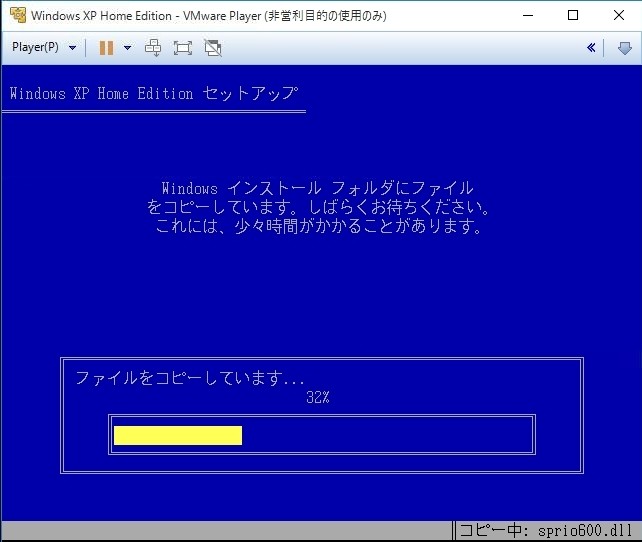
Task: Open the Player(P) menu
Action: coord(35,47)
